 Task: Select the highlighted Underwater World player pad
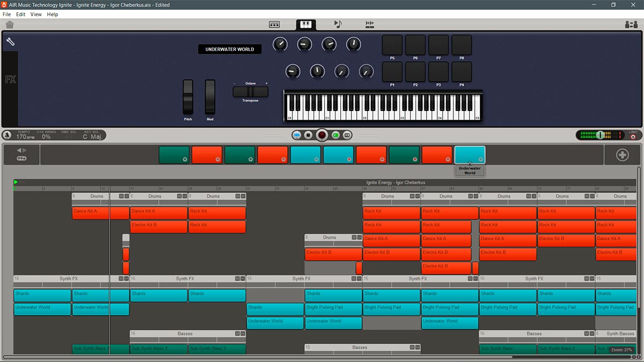(x=470, y=155)
